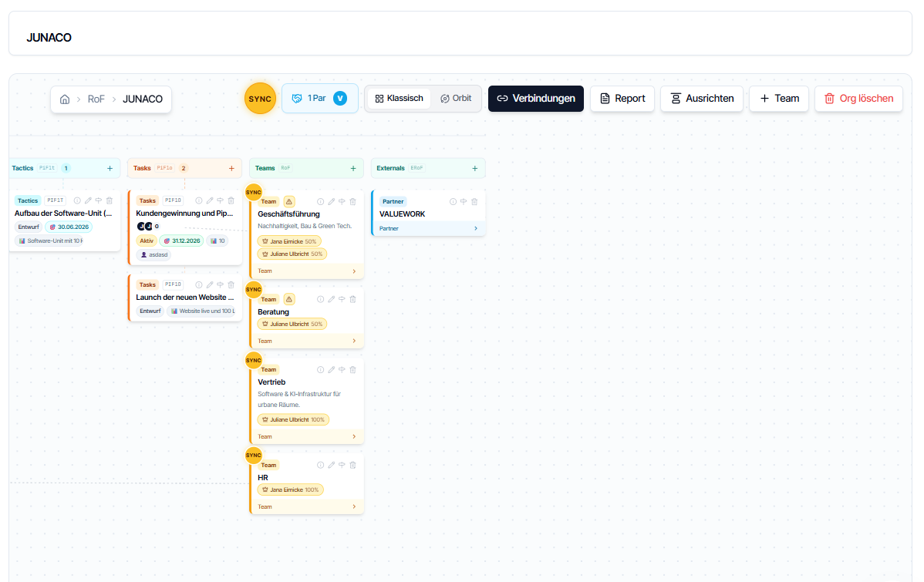Open info for Geschäftsführung team card

pyautogui.click(x=321, y=201)
